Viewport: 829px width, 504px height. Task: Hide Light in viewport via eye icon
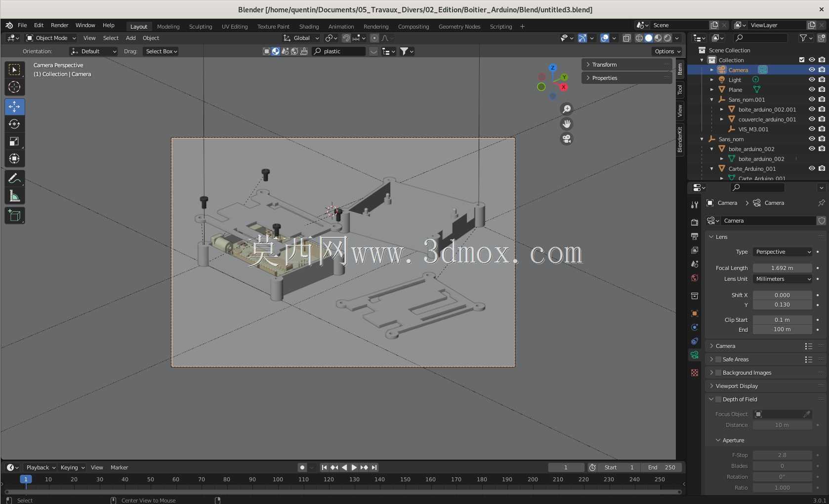pos(812,80)
